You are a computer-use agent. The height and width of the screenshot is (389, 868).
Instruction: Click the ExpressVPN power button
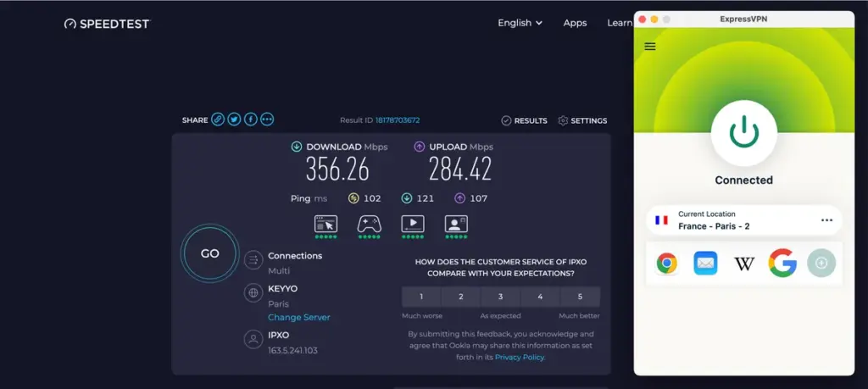pos(743,132)
